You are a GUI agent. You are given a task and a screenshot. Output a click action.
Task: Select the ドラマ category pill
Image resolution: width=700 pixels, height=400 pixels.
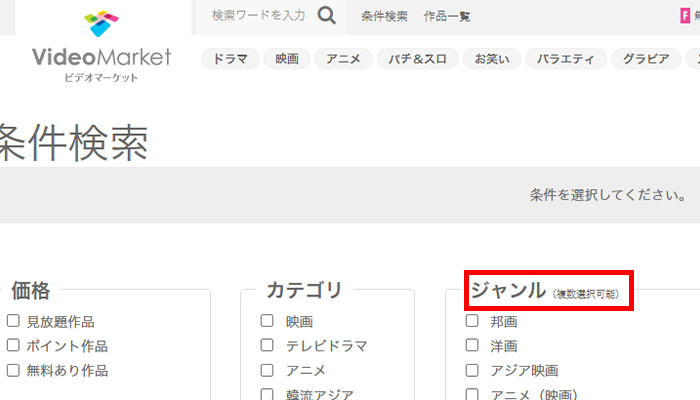click(x=230, y=58)
